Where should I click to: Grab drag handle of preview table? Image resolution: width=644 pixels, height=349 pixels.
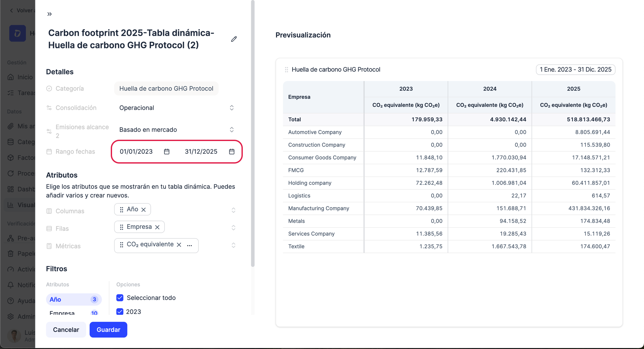(286, 70)
